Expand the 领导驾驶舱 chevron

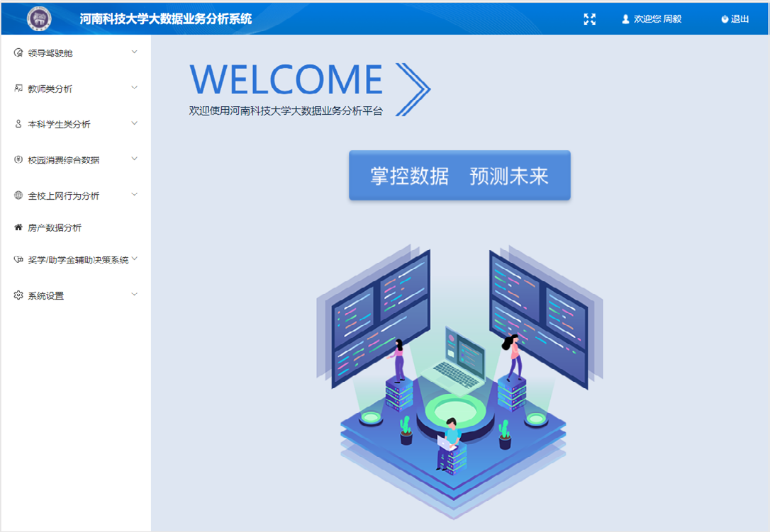pyautogui.click(x=134, y=52)
